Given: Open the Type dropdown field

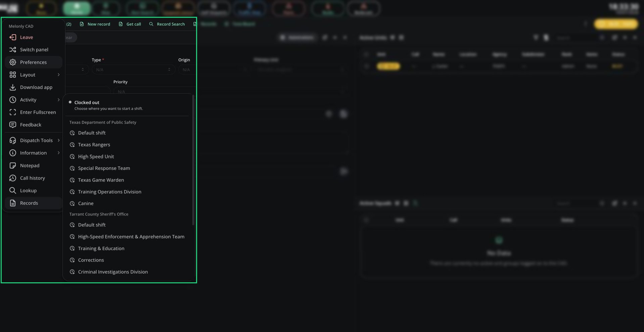Looking at the screenshot, I should coord(133,69).
